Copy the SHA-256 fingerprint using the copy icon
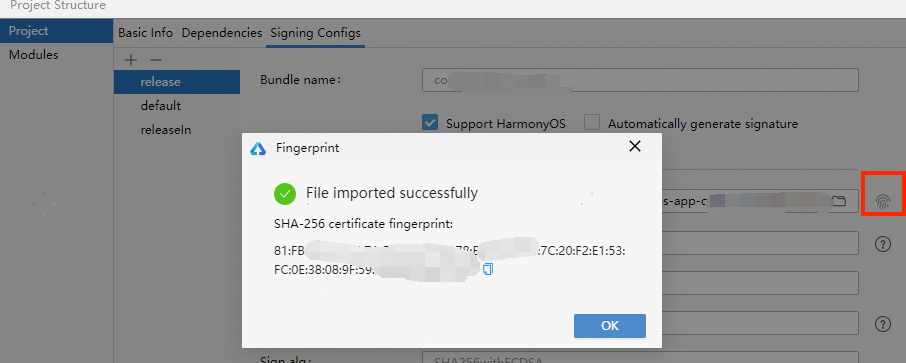 488,269
